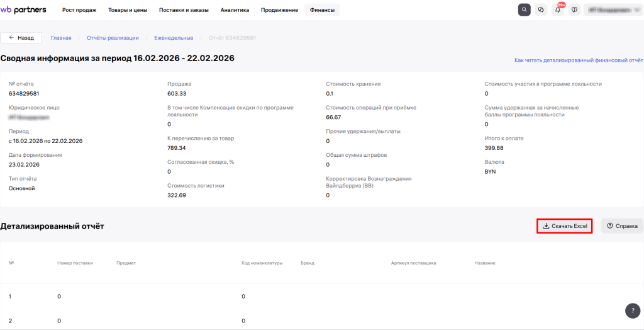This screenshot has width=644, height=330.
Task: Click the Прочие удержания/выплаты label
Action: pyautogui.click(x=363, y=131)
